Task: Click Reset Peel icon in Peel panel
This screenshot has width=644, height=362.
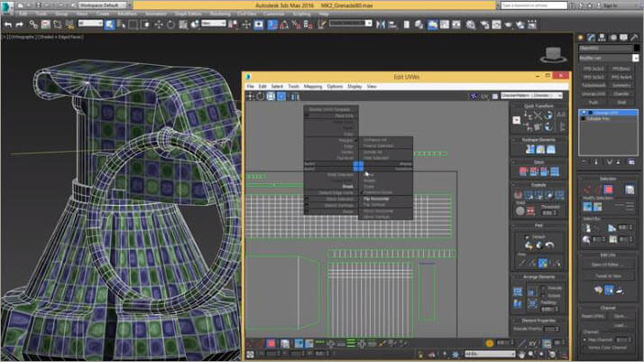Action: (549, 245)
